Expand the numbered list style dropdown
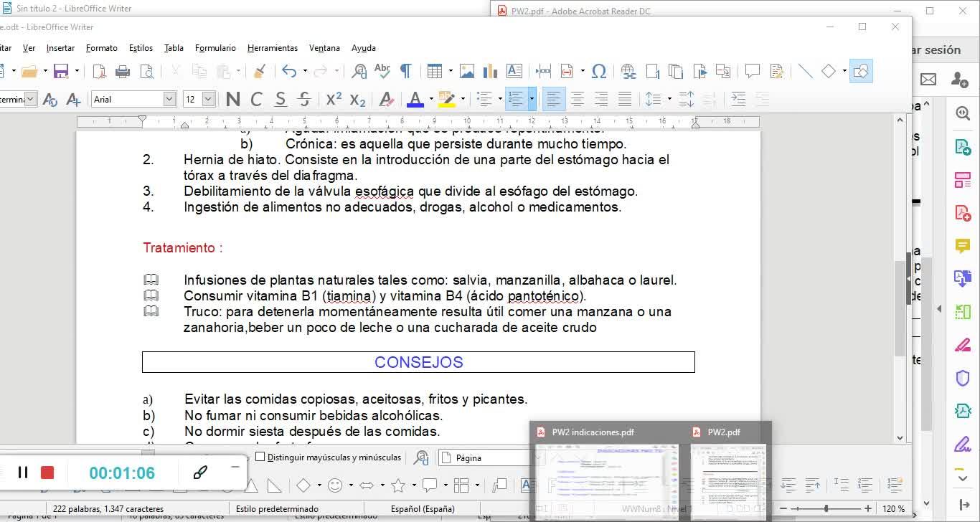 (532, 99)
